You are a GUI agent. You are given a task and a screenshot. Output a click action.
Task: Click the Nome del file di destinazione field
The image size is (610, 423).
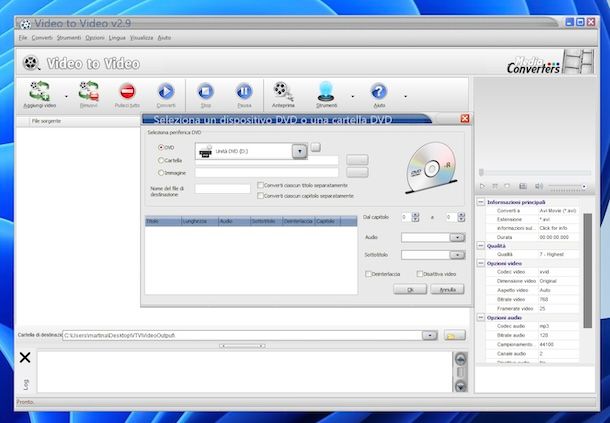click(223, 189)
